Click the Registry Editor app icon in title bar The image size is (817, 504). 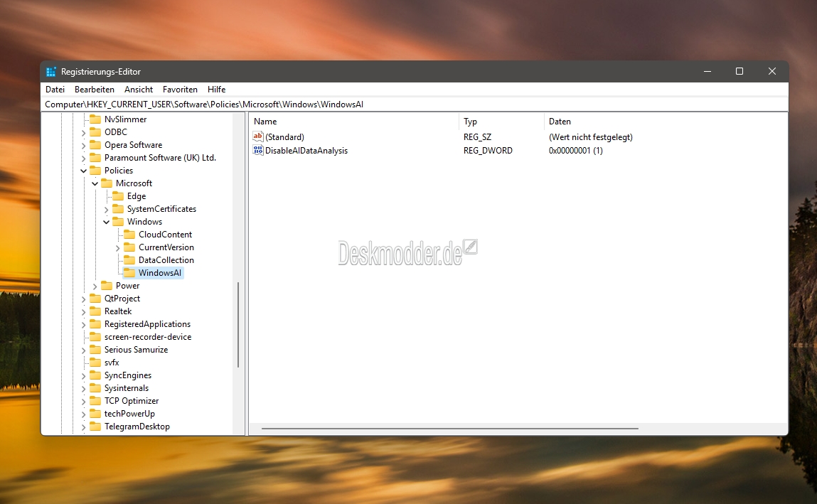(50, 72)
